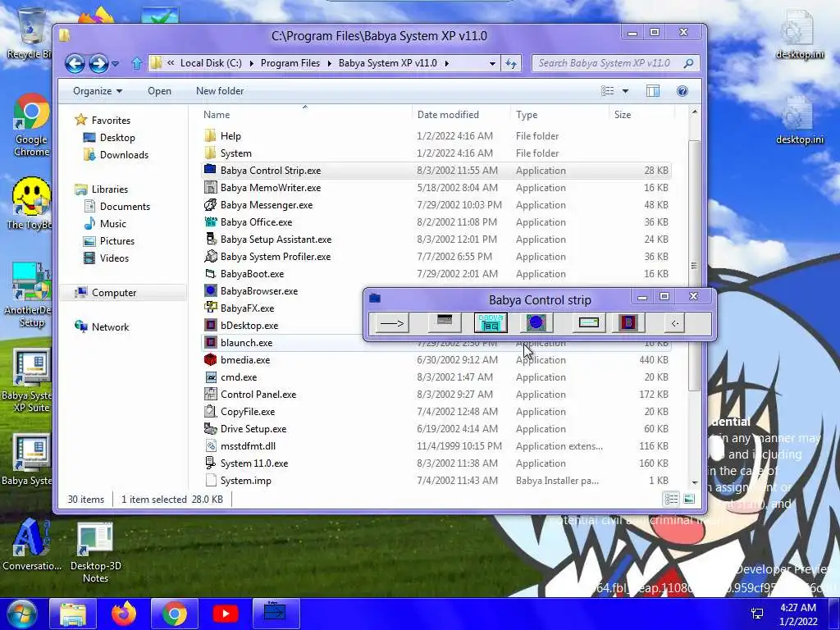Click the Search Babya System XP v11.0 field
The width and height of the screenshot is (840, 630).
615,63
